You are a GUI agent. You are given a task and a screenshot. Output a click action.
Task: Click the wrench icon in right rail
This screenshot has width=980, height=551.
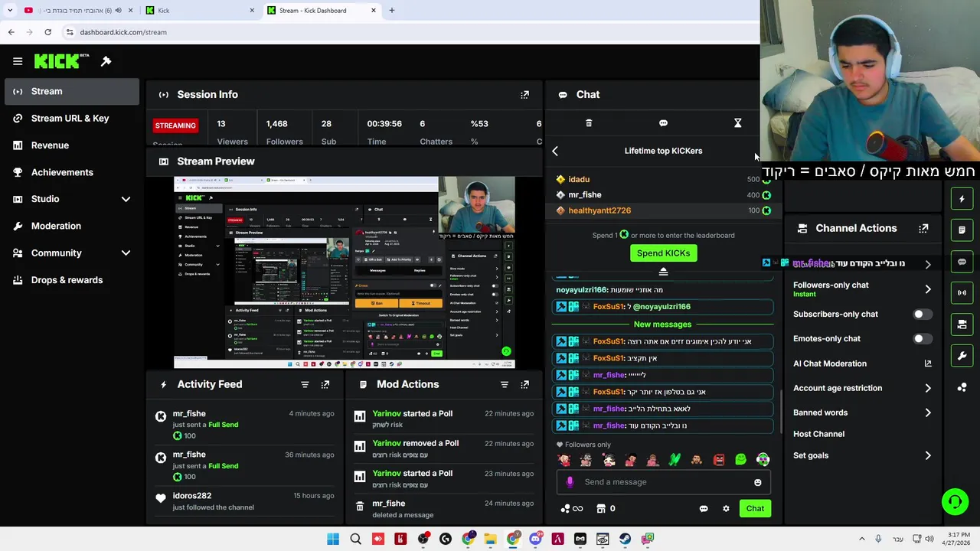click(x=962, y=356)
